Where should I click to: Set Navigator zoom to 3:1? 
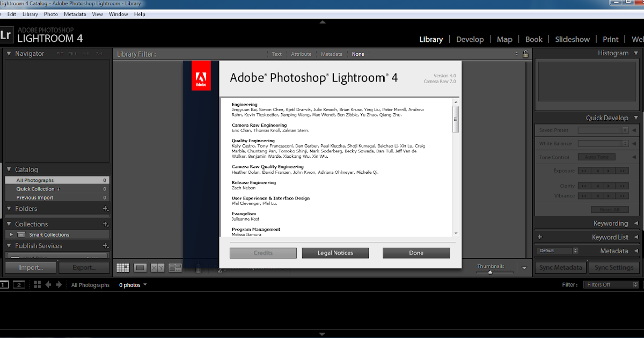(x=99, y=54)
